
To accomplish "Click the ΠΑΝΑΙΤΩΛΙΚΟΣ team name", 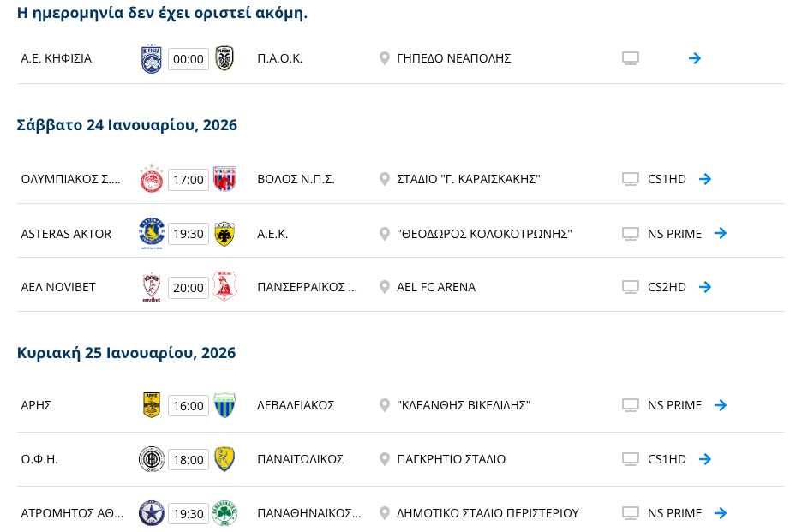I will coord(300,459).
